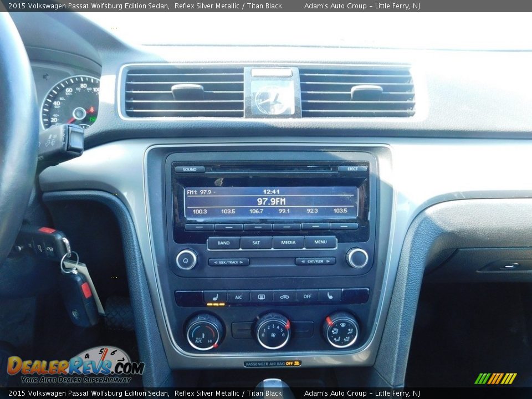Click the fan speed dial
Screen dimensions: 532x399
(273, 331)
